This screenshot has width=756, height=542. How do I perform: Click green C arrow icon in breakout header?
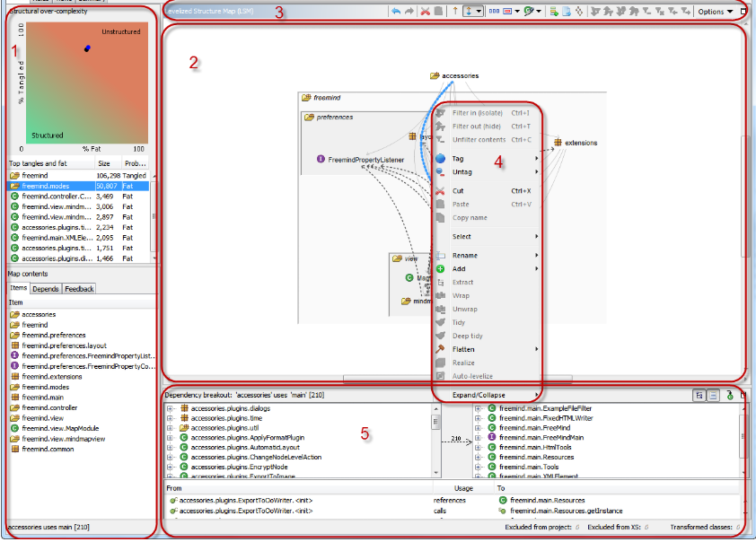click(x=730, y=396)
